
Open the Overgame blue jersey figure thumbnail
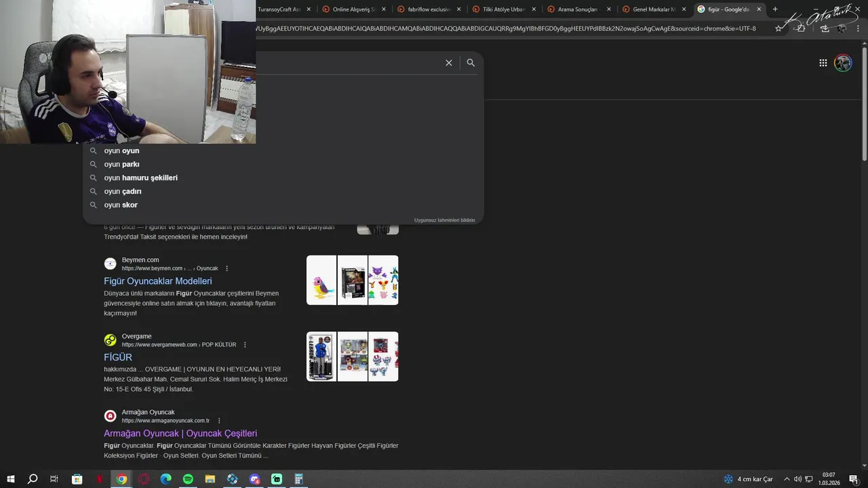coord(321,357)
